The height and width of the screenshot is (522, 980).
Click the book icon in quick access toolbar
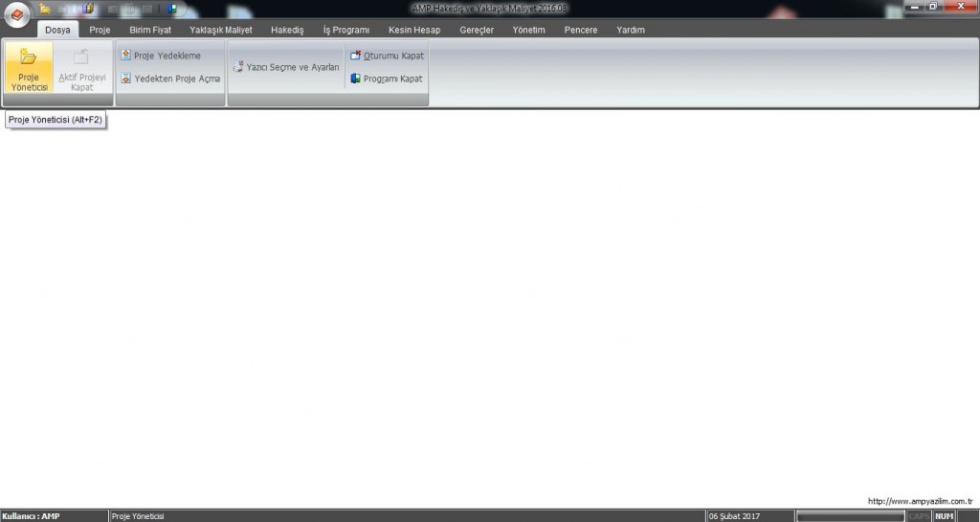89,9
